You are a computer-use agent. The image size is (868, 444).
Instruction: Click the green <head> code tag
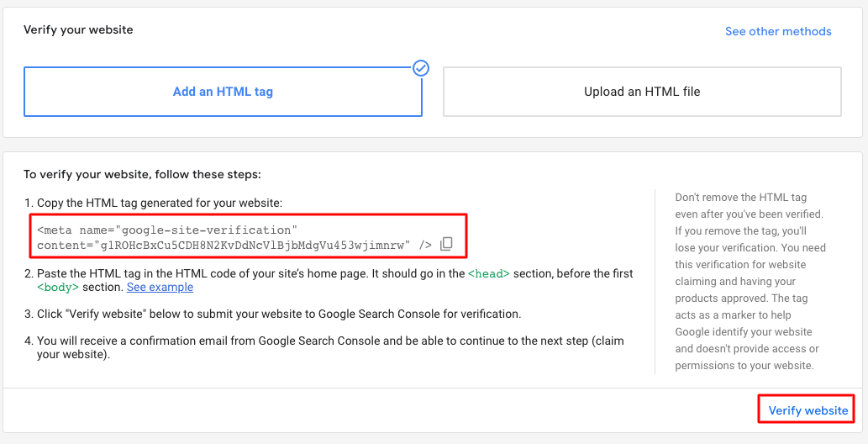(489, 274)
